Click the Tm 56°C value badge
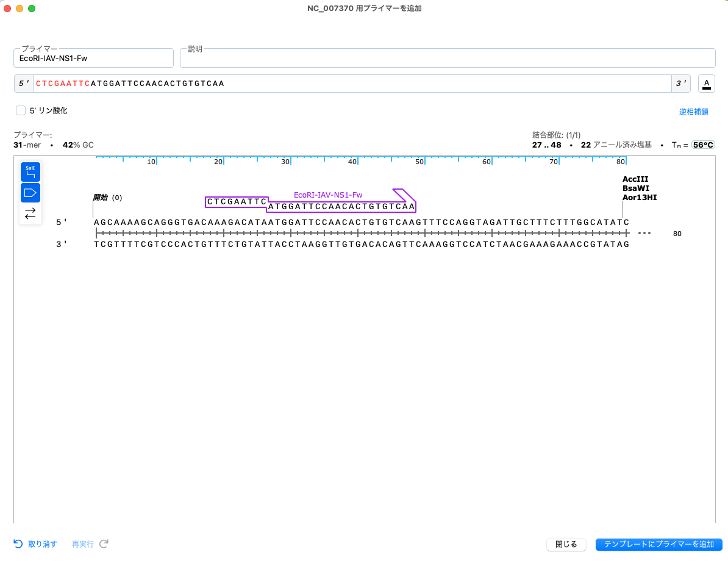Image resolution: width=728 pixels, height=566 pixels. (702, 145)
